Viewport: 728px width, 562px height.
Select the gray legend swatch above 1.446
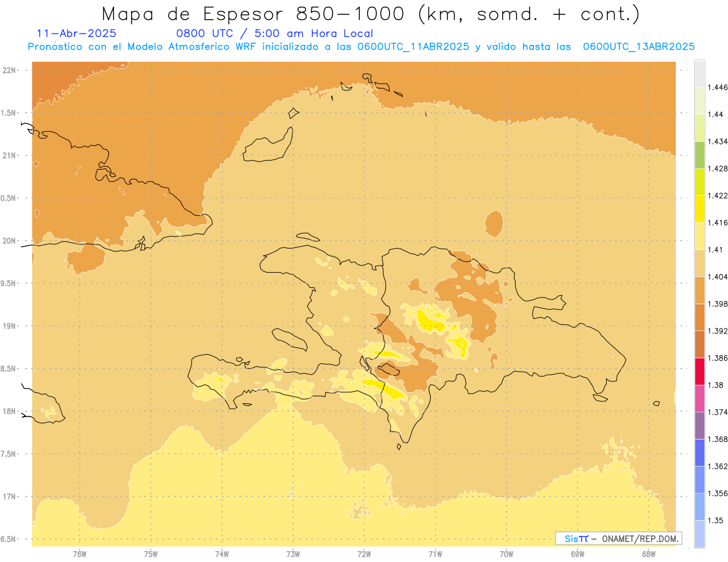(699, 73)
